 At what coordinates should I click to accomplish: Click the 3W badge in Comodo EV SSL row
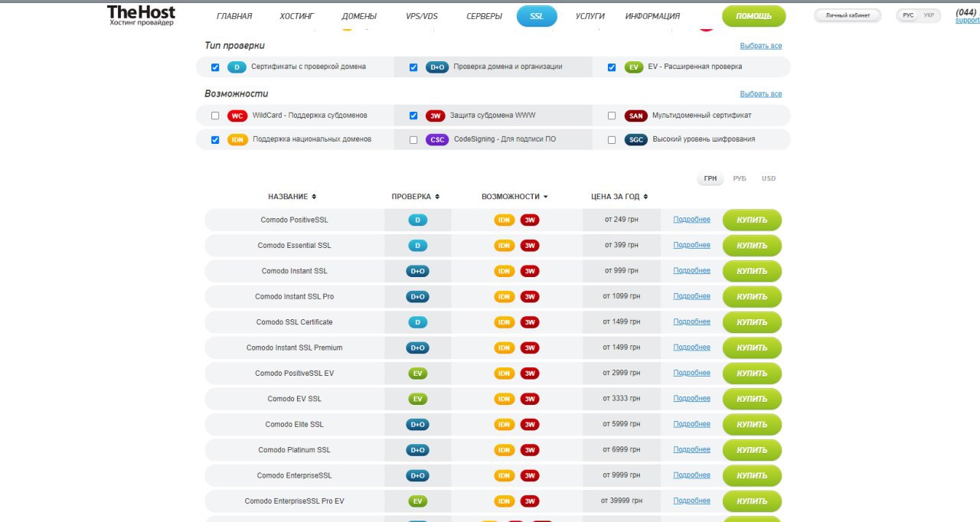pyautogui.click(x=530, y=399)
